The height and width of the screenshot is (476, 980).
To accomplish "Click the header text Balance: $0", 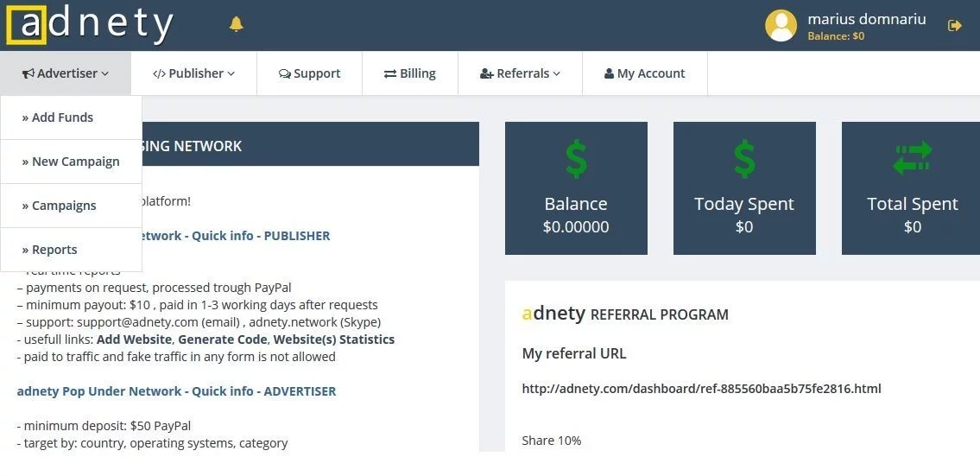I will [x=836, y=36].
